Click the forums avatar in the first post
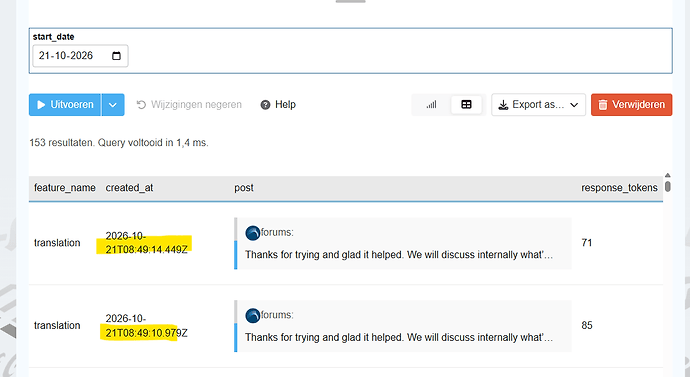690x377 pixels. tap(253, 233)
